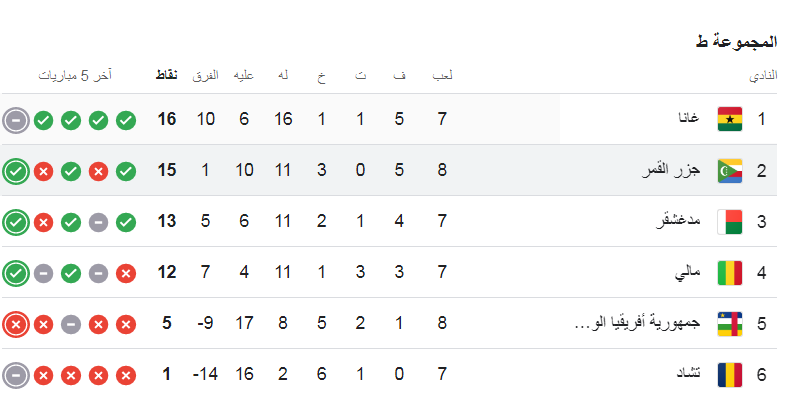Click the Madagascar flag icon

(x=730, y=221)
